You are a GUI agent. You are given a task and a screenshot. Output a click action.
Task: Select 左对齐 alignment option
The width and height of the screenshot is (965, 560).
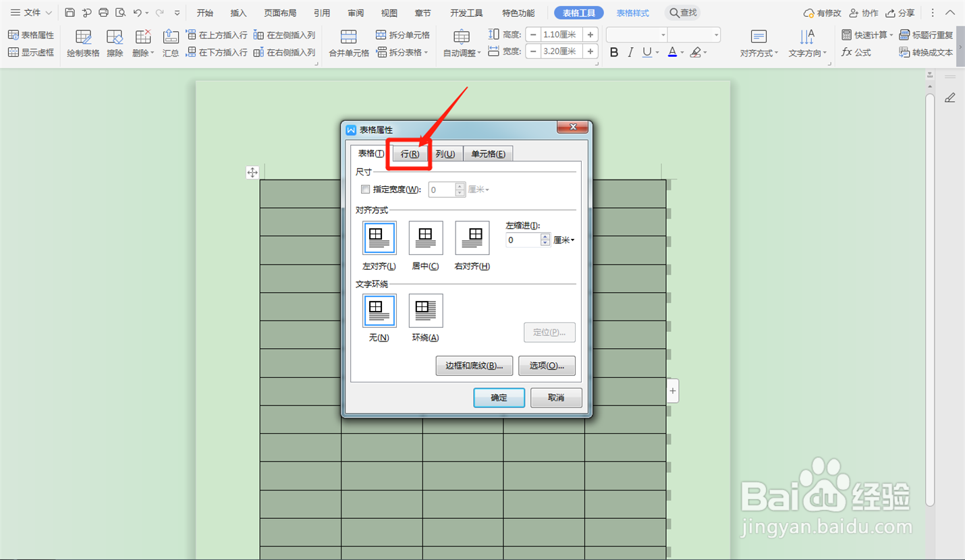point(379,238)
